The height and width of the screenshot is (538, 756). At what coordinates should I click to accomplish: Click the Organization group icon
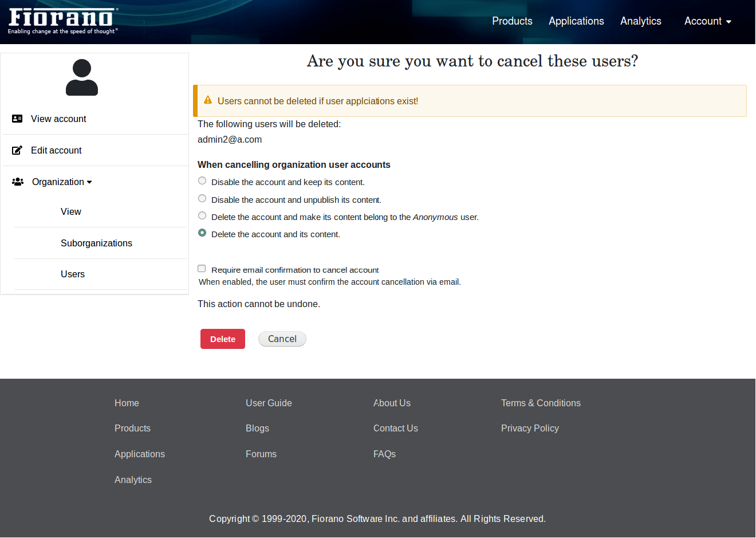pos(18,182)
